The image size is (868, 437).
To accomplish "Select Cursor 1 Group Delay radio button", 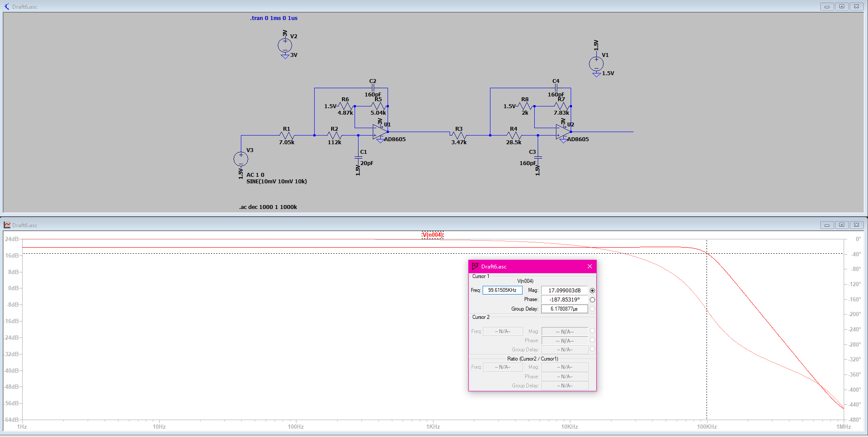I will pyautogui.click(x=592, y=309).
